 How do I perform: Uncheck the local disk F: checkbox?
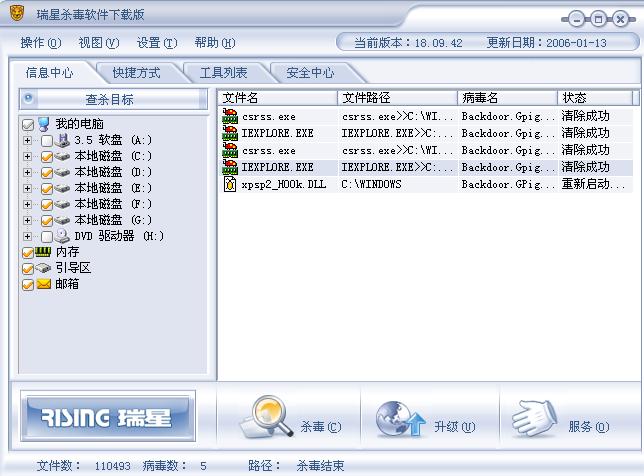pos(47,205)
